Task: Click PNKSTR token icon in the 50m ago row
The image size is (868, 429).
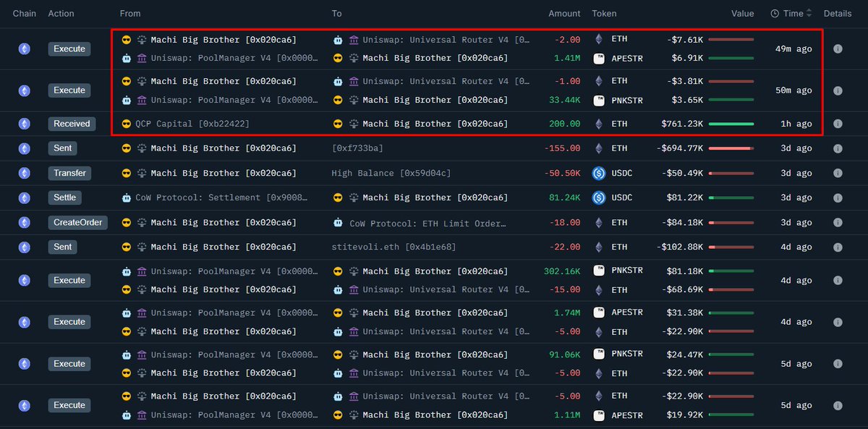Action: (x=598, y=100)
